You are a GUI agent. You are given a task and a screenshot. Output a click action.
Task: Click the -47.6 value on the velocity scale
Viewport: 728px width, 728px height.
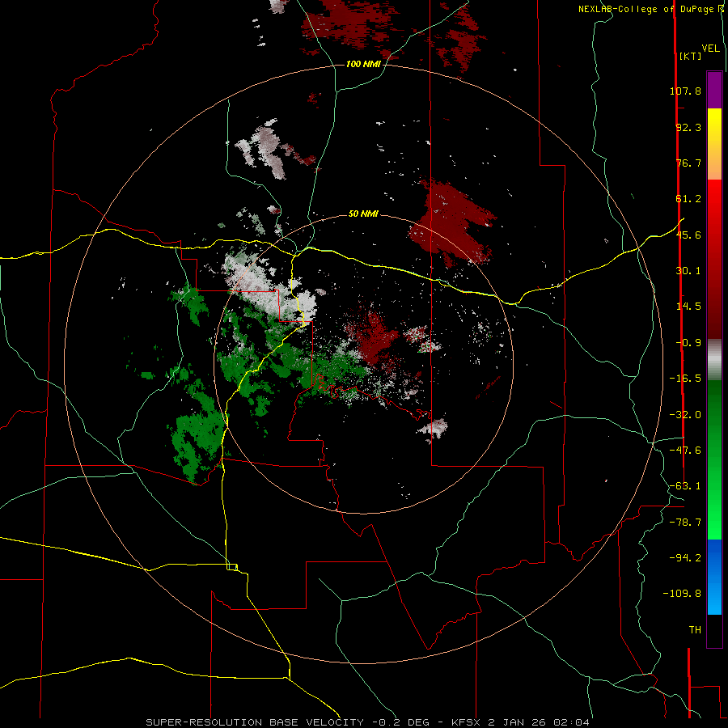(x=685, y=451)
